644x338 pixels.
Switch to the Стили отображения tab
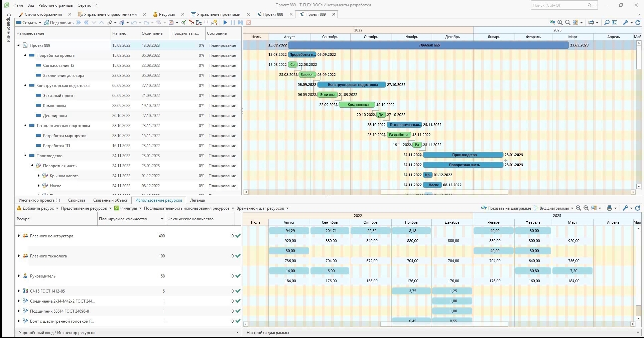click(x=43, y=14)
